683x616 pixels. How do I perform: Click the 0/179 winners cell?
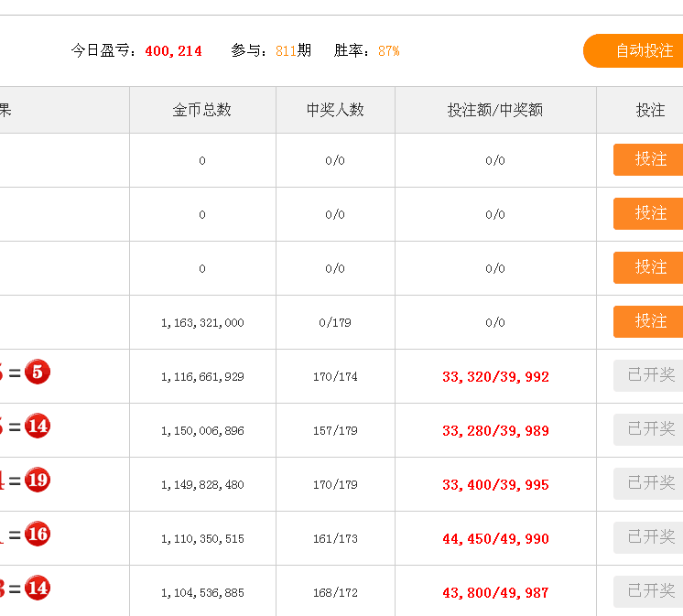coord(335,322)
